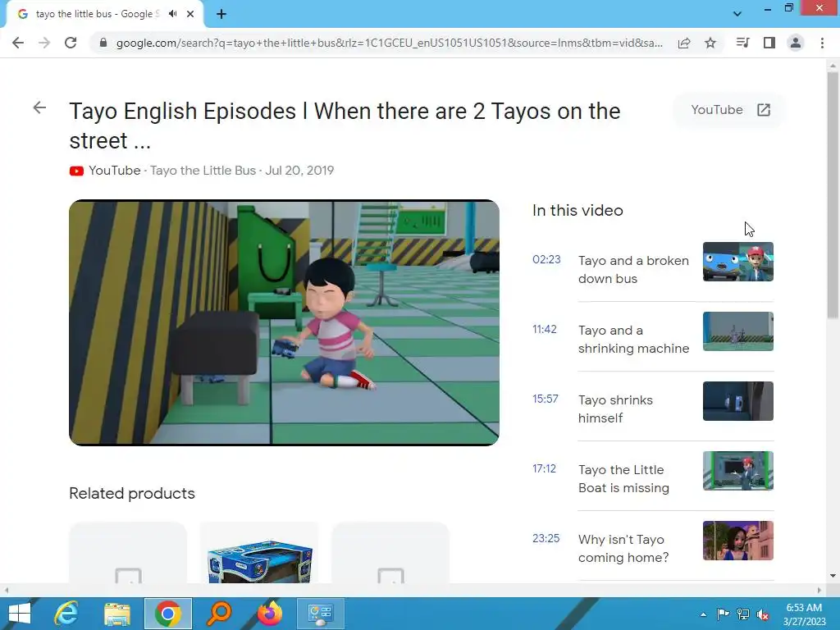Jump to the 11:42 timestamp
Screen dimensions: 840x630
pos(545,329)
